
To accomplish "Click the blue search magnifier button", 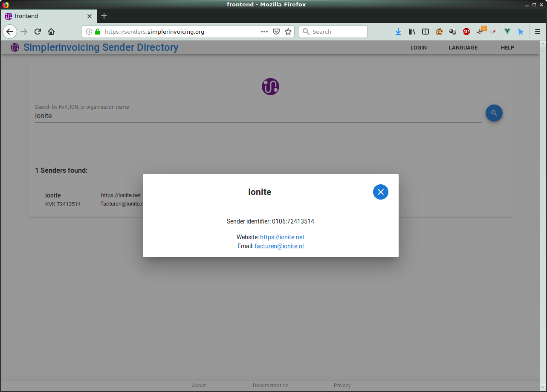I will click(x=494, y=113).
